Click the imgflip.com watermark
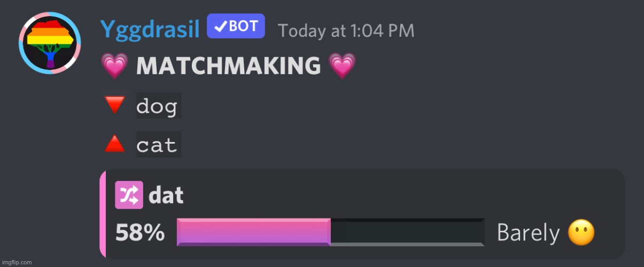The height and width of the screenshot is (267, 644). [x=17, y=262]
